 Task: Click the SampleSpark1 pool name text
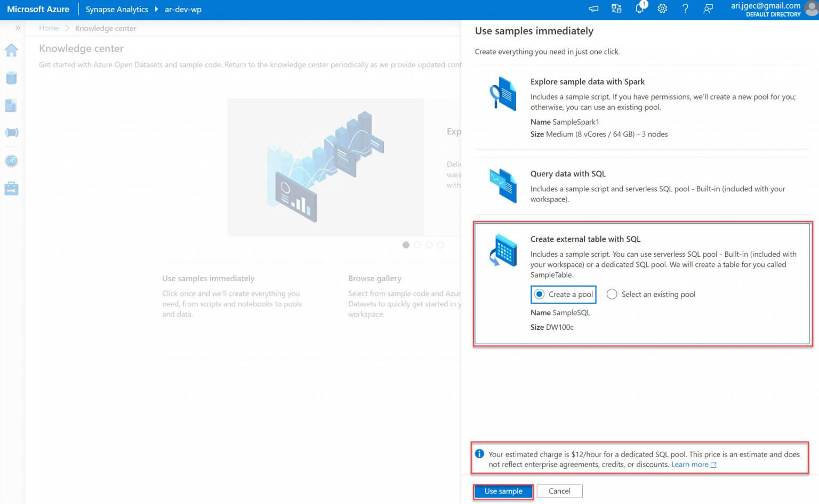[x=576, y=122]
